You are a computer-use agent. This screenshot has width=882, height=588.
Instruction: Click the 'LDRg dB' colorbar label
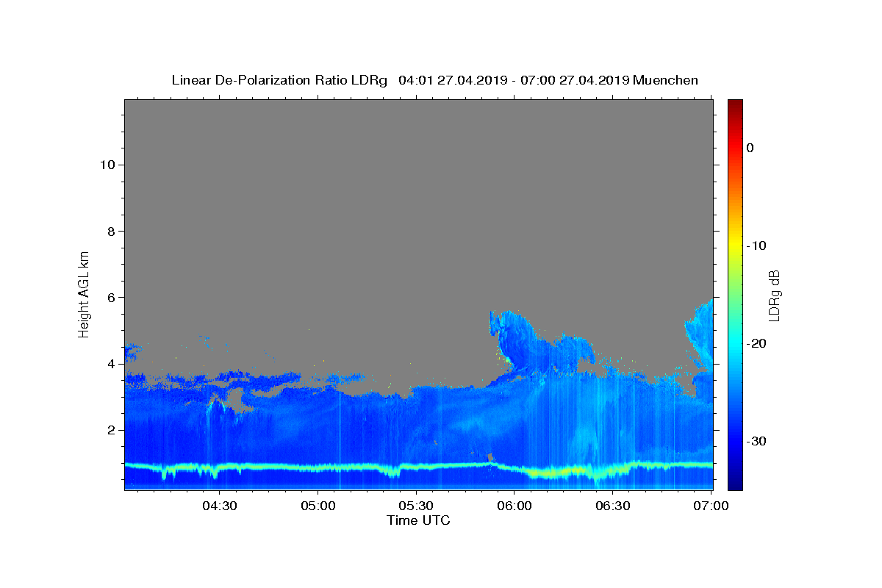774,295
